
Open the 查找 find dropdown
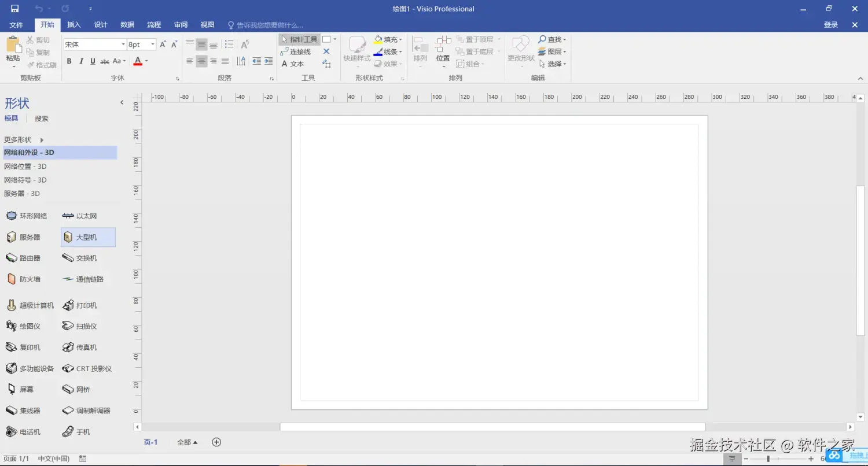pos(553,39)
